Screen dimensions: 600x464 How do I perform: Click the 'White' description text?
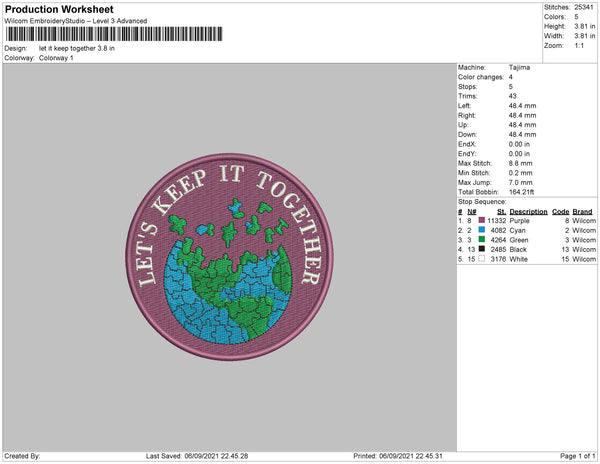tap(518, 259)
